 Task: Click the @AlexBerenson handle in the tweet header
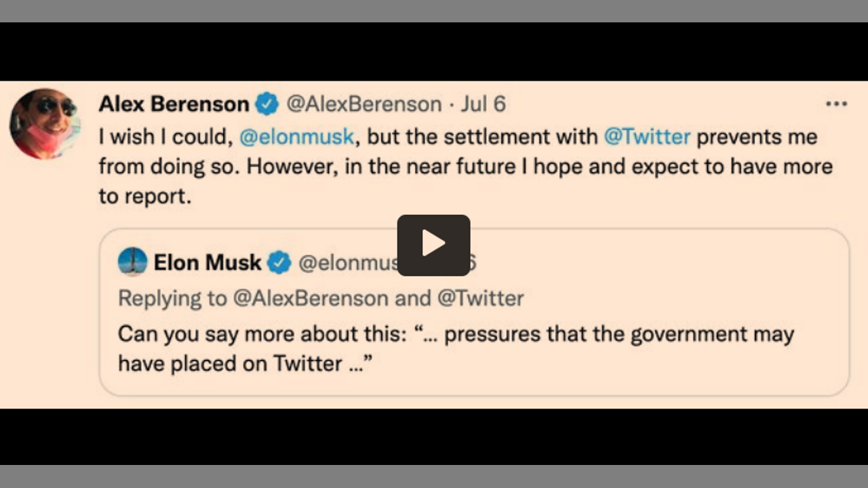tap(363, 104)
